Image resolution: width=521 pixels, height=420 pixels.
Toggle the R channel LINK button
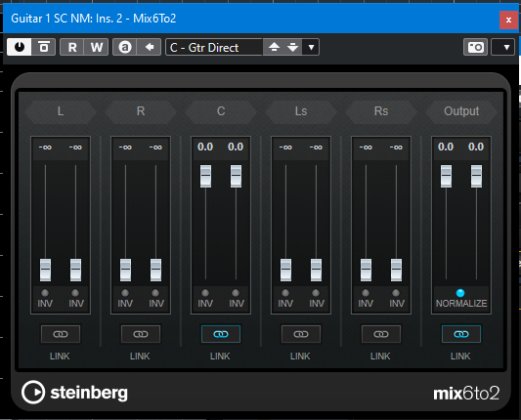[x=141, y=334]
